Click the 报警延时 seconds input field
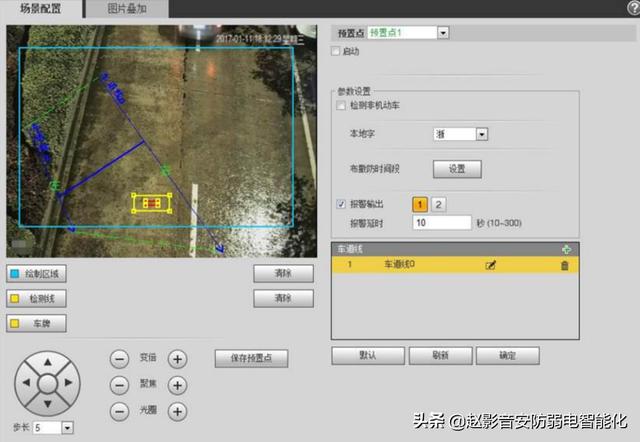 tap(442, 223)
